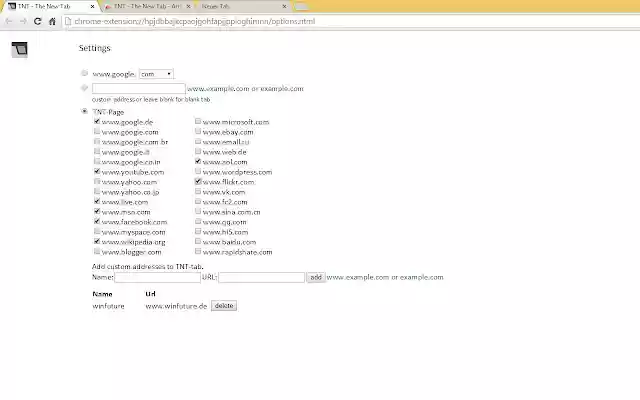Uncheck www.wikipedia.org checkbox
The height and width of the screenshot is (400, 640).
click(x=97, y=241)
